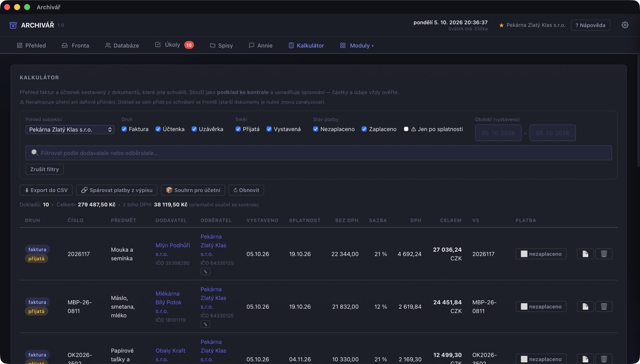
Task: Enable Jen po splatnosti filter
Action: (x=406, y=129)
